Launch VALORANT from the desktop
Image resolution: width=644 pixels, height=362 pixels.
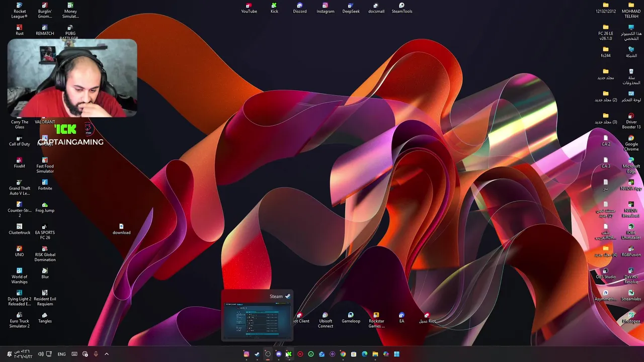45,122
